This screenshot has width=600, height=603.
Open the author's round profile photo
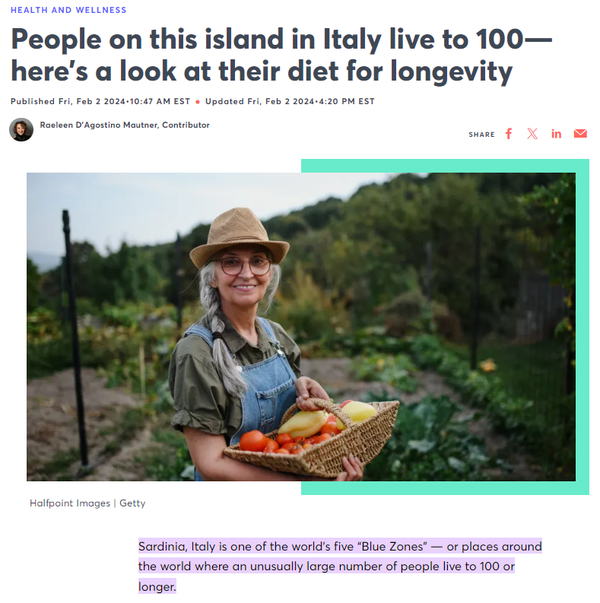(x=21, y=130)
